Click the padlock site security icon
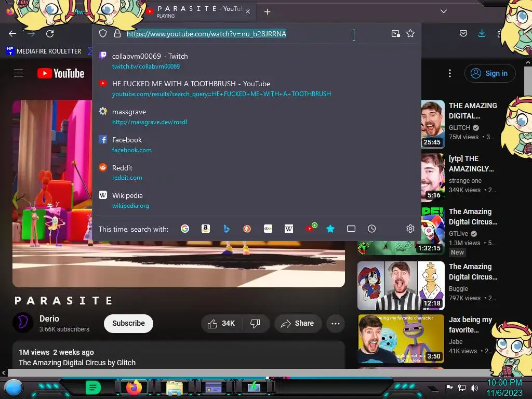 click(117, 33)
